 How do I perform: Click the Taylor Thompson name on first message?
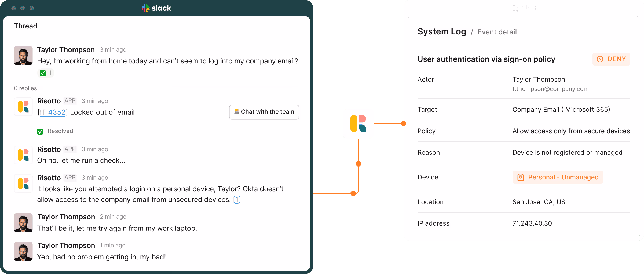[66, 50]
